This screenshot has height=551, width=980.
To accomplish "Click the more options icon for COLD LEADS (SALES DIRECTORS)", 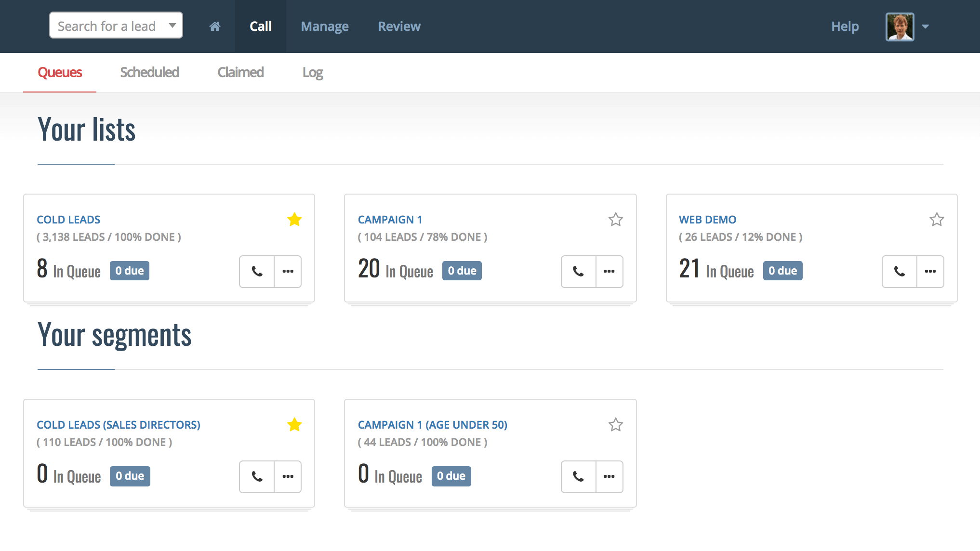I will (x=288, y=476).
